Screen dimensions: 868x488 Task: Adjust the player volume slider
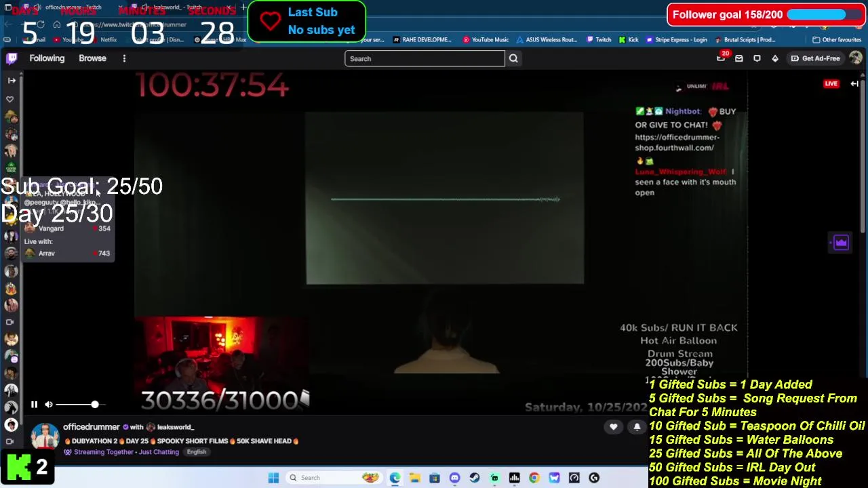pyautogui.click(x=81, y=405)
